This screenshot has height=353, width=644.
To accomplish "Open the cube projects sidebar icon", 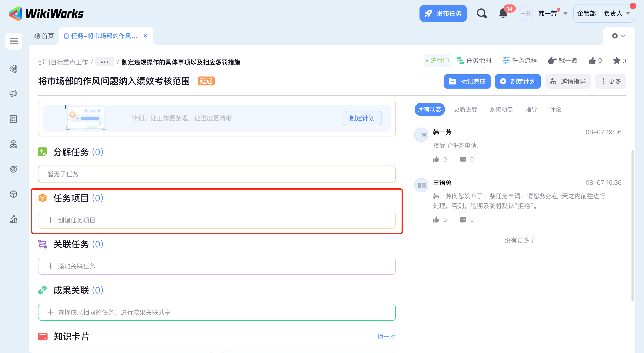I will click(x=13, y=194).
